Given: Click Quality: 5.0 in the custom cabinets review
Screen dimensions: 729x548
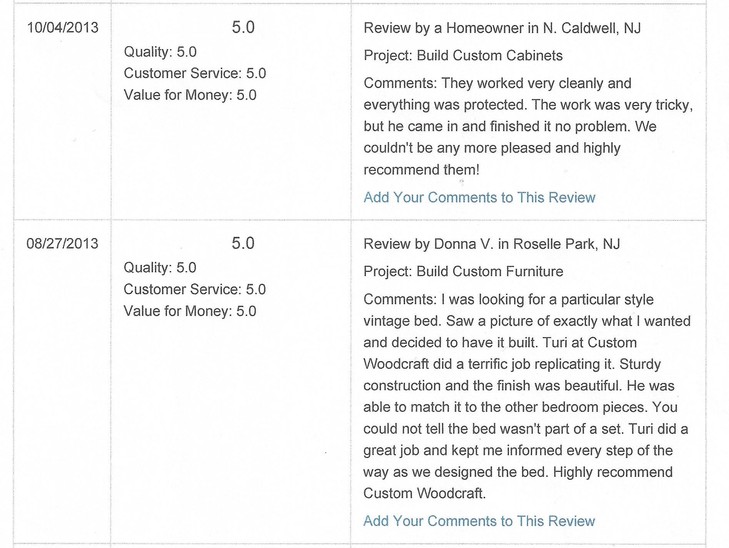Looking at the screenshot, I should click(160, 52).
